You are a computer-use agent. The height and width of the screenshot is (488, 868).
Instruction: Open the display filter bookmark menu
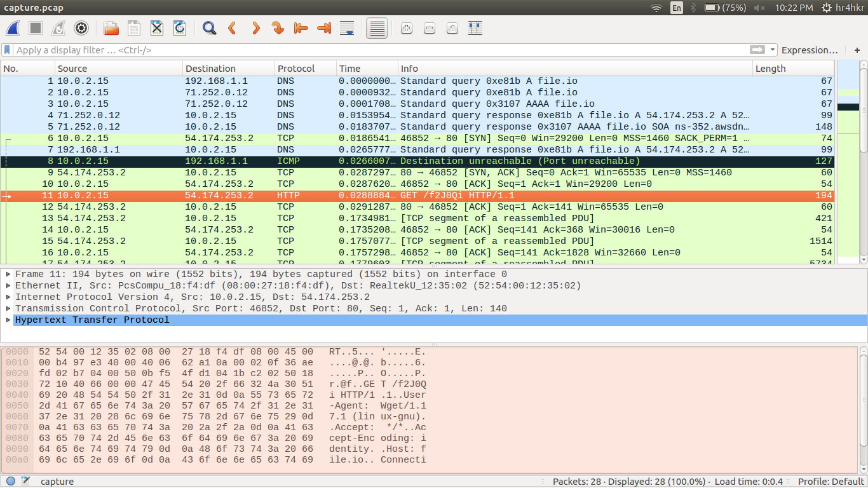(x=7, y=50)
